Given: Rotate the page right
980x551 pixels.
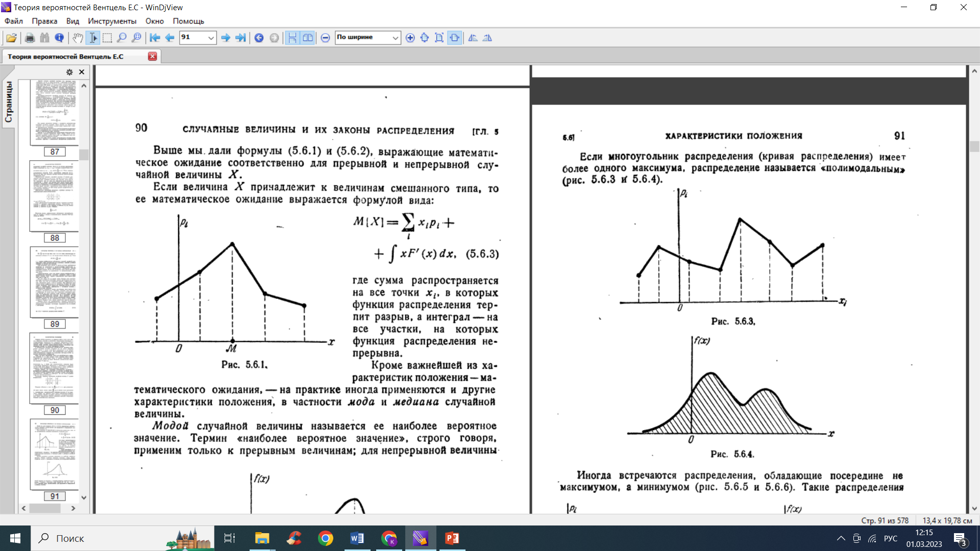Looking at the screenshot, I should (487, 38).
